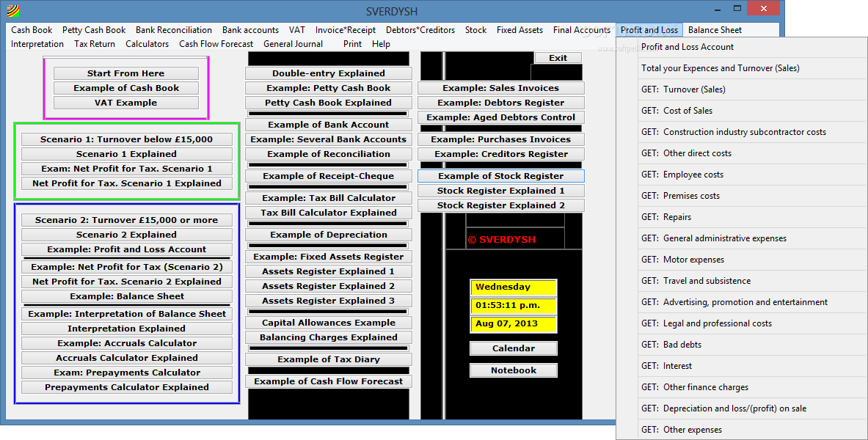Viewport: 868px width, 440px height.
Task: Open the Cash Book menu
Action: point(32,30)
